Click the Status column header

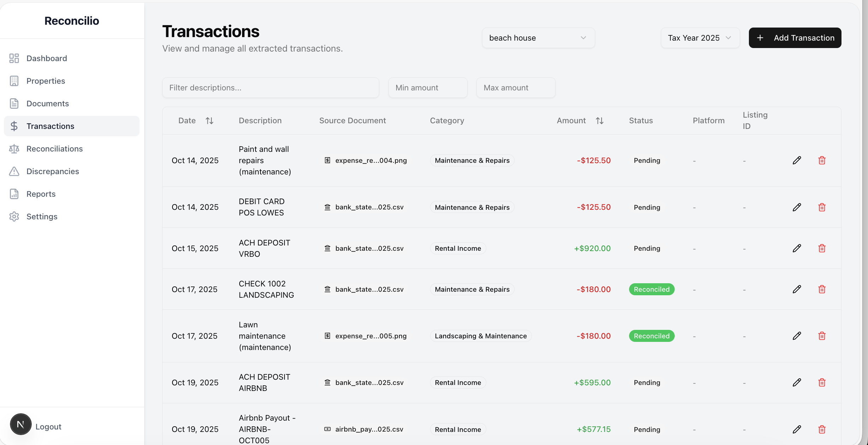[x=641, y=120]
